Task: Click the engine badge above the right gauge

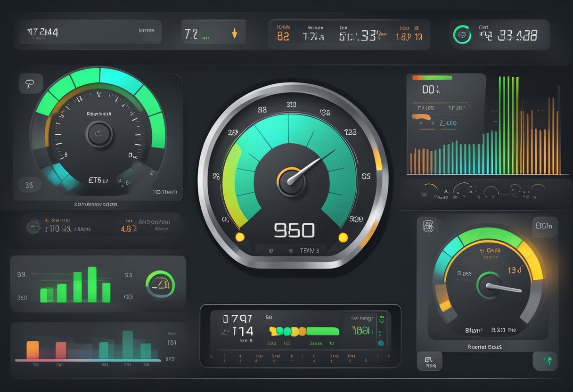Action: click(428, 225)
